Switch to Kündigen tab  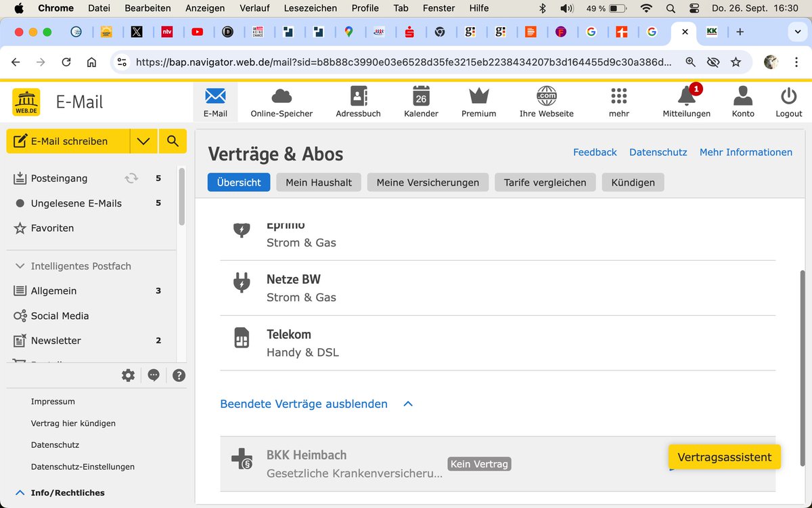[x=633, y=182]
